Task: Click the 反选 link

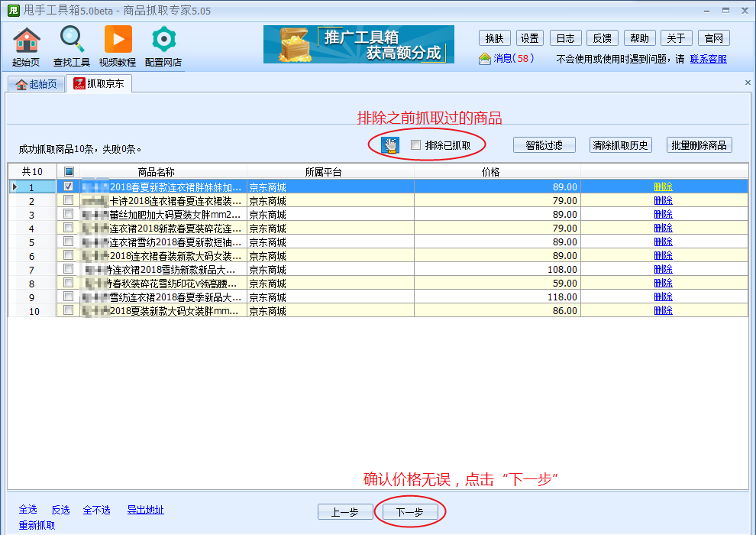Action: tap(61, 510)
